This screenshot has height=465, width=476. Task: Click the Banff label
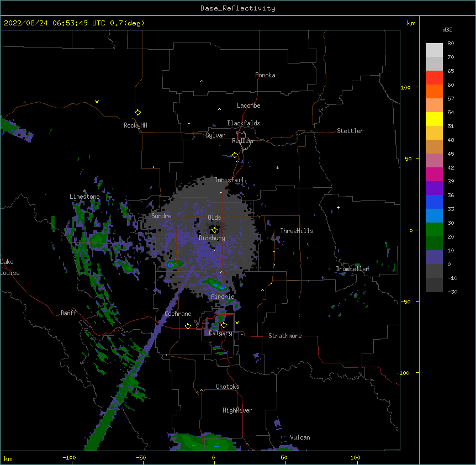tap(68, 313)
